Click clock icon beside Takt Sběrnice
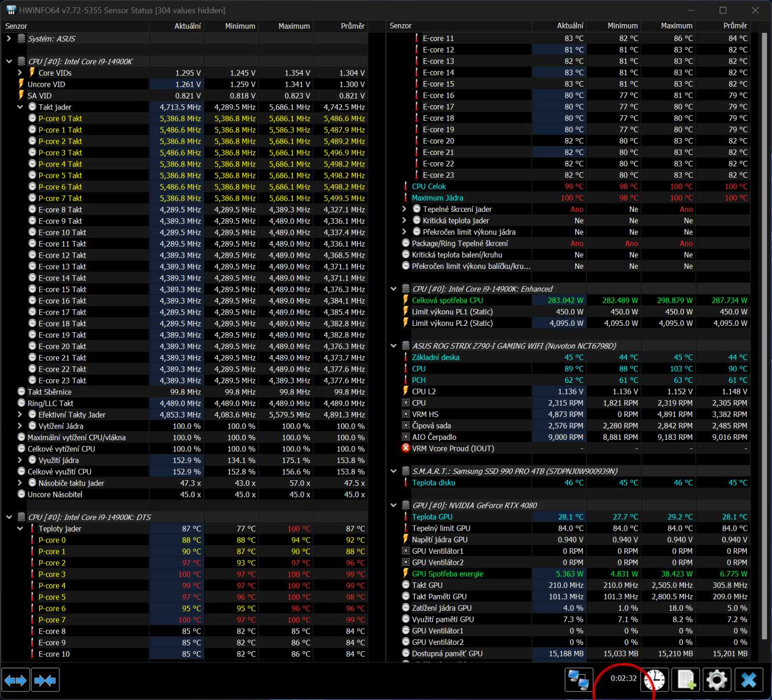Viewport: 772px width, 700px height. pos(21,392)
